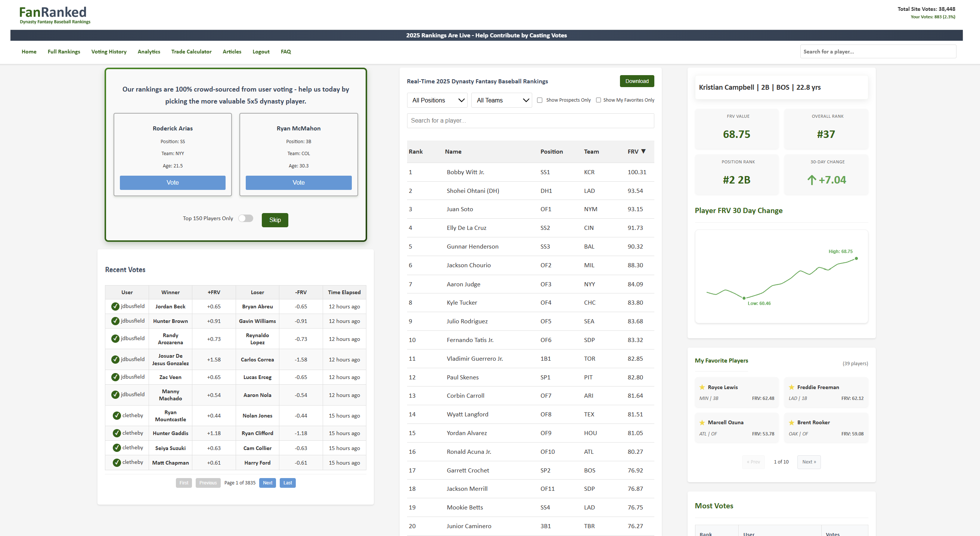Click Freddie Freeman favorite star icon
Image resolution: width=980 pixels, height=536 pixels.
click(791, 387)
